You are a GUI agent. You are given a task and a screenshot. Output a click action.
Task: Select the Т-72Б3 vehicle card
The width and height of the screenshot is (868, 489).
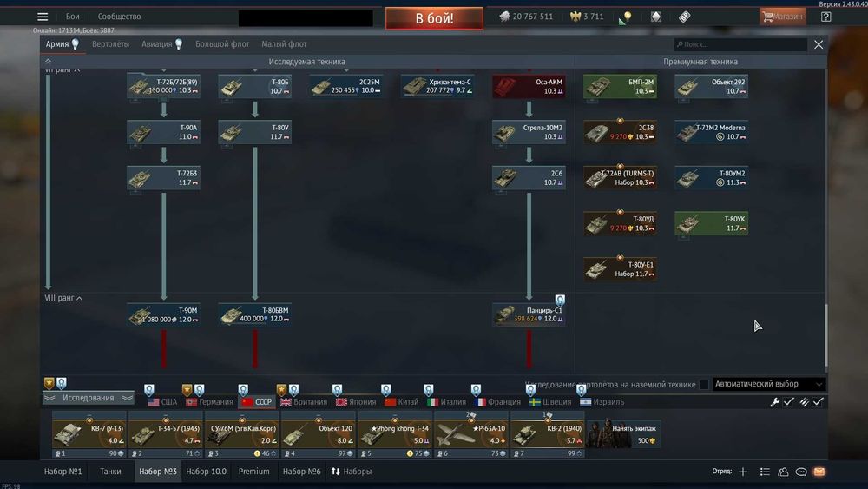pos(163,178)
